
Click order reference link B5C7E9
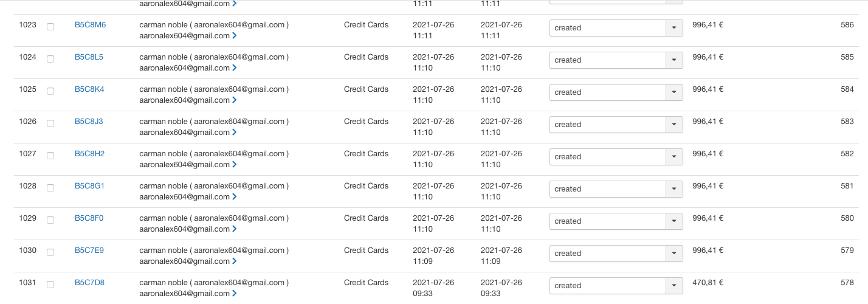click(x=89, y=250)
